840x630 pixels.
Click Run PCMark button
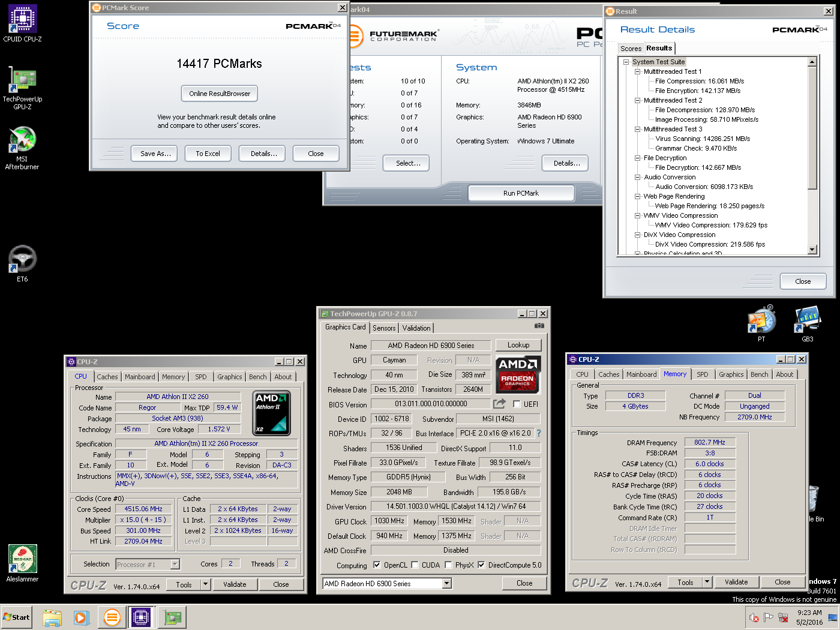521,193
